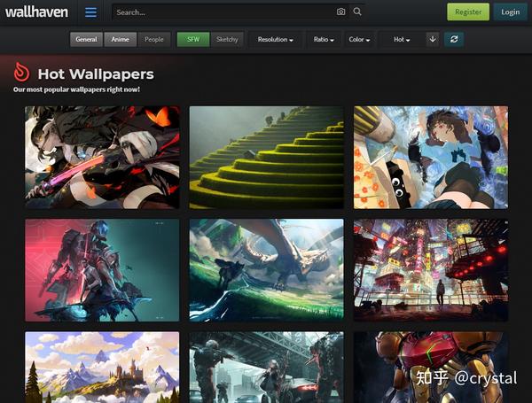Open the castle and mountains wallpaper
This screenshot has width=532, height=403.
click(x=102, y=368)
